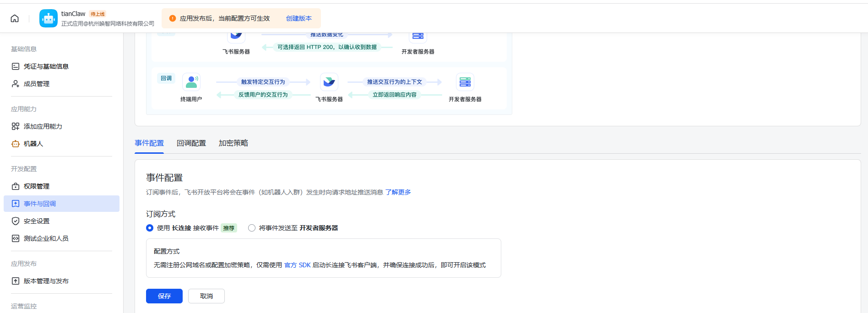Click the 触发特定交互行为 arrow label
This screenshot has width=868, height=313.
click(x=263, y=82)
